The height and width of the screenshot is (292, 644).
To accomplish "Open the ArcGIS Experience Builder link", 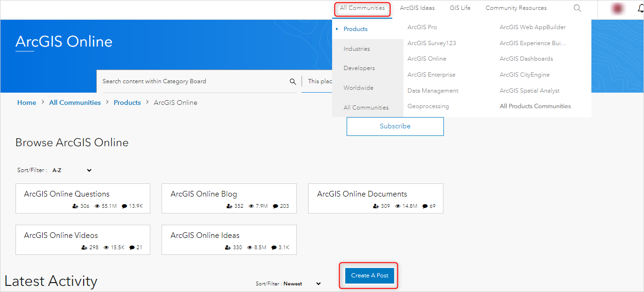I will (x=533, y=43).
